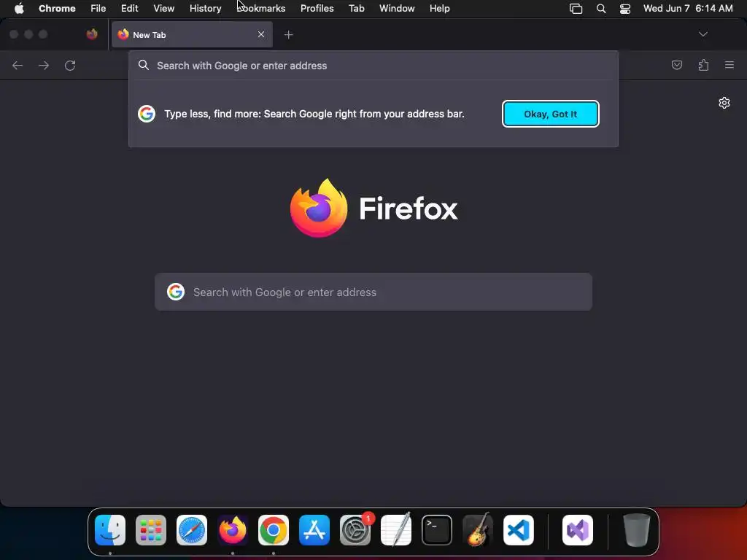Launch Safari from the Dock

pos(192,530)
